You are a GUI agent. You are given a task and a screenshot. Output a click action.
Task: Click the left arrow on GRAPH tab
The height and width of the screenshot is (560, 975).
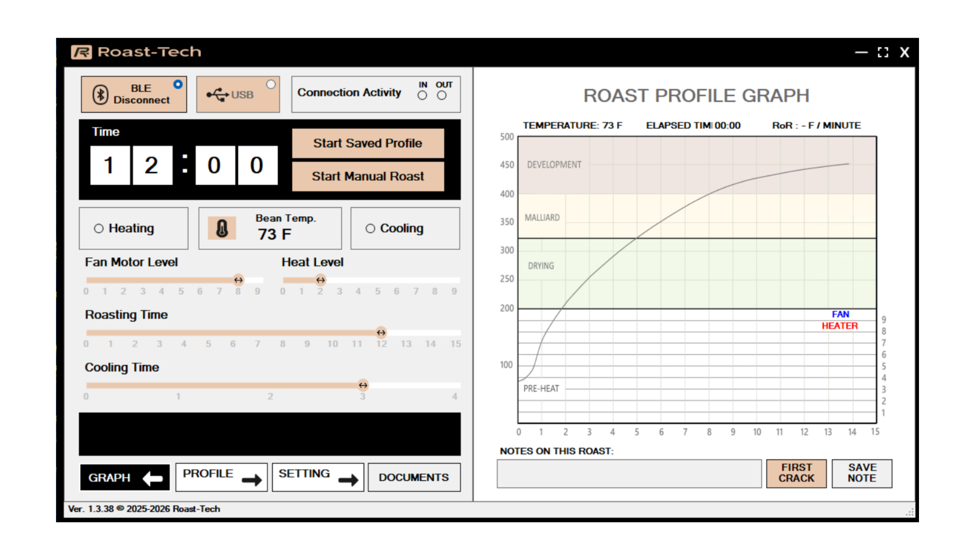[x=153, y=478]
